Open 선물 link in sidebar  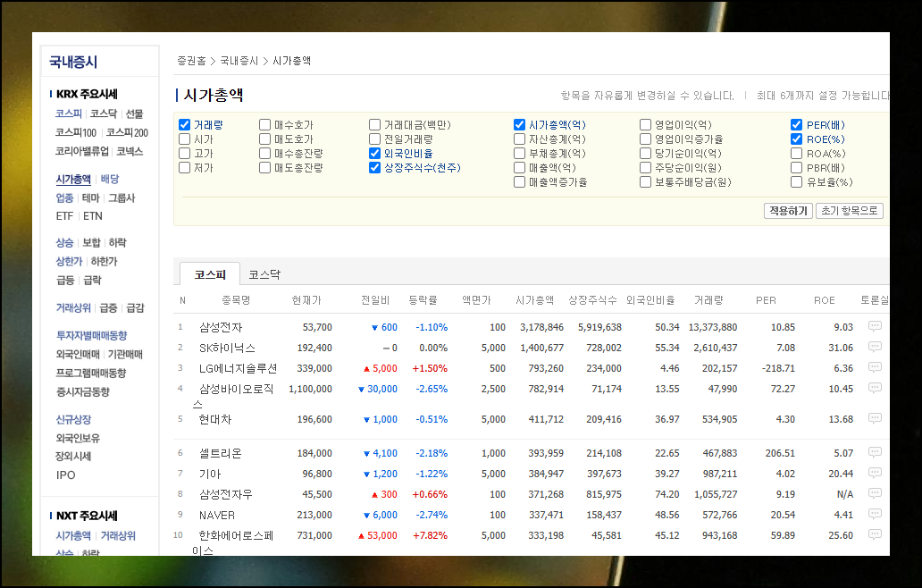click(134, 113)
